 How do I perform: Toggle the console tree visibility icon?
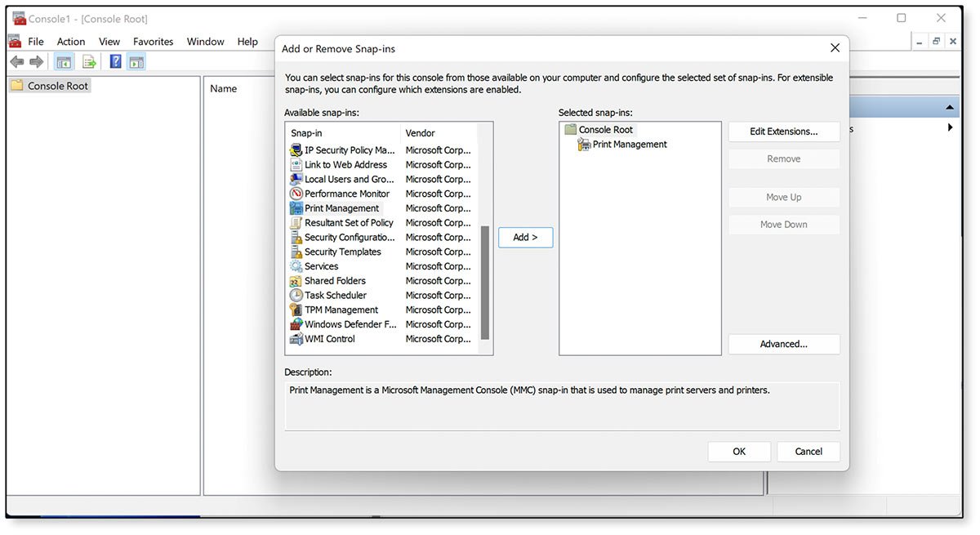point(64,60)
